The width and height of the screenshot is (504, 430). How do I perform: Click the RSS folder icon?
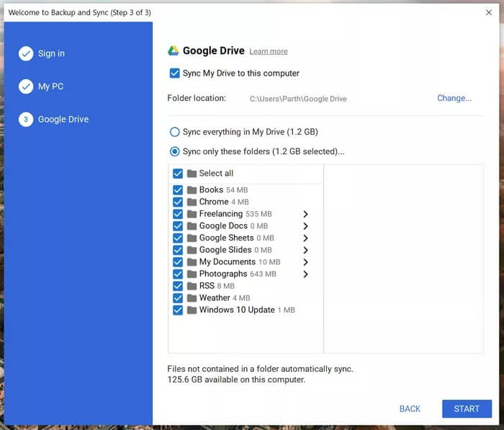pyautogui.click(x=192, y=286)
